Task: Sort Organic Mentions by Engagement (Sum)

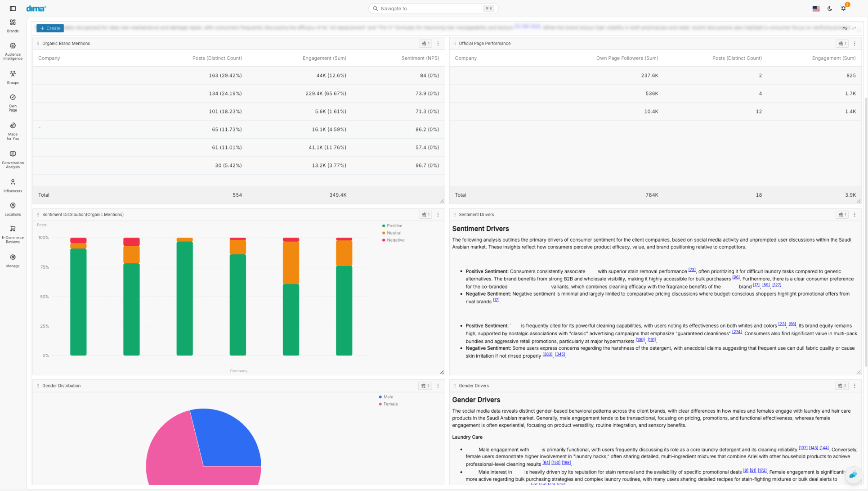Action: pos(324,58)
